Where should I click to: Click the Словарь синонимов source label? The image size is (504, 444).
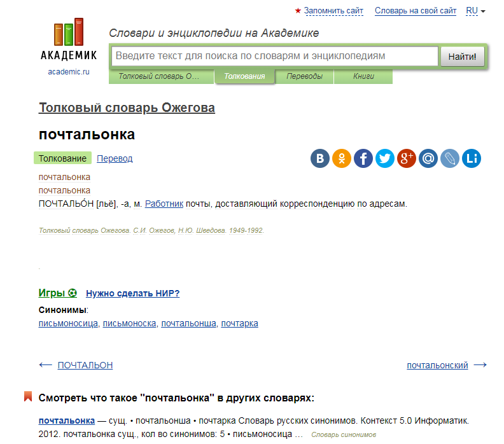point(344,434)
